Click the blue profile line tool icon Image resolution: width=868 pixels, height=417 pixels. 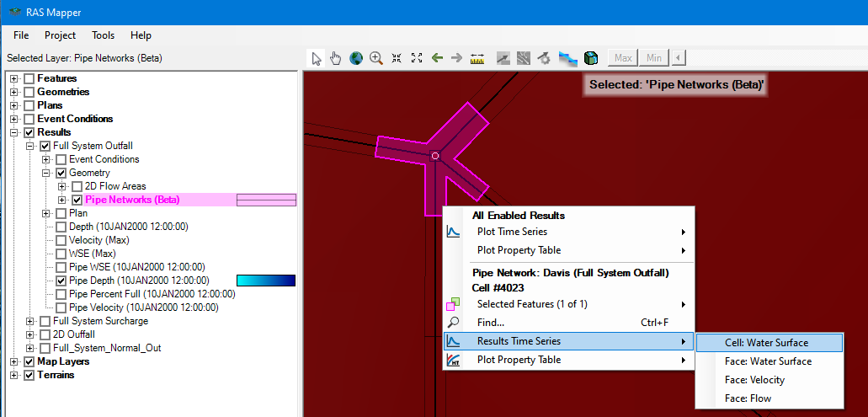coord(568,58)
